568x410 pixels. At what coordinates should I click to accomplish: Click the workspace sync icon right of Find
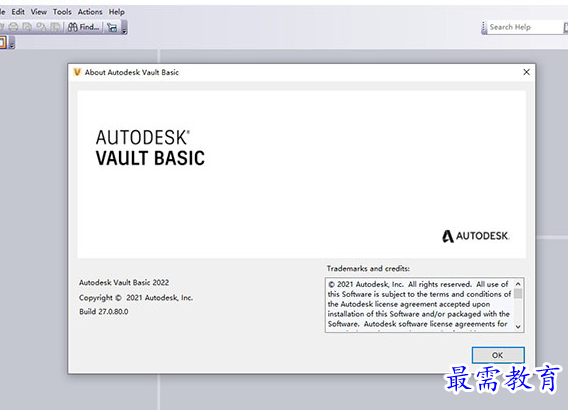point(112,27)
